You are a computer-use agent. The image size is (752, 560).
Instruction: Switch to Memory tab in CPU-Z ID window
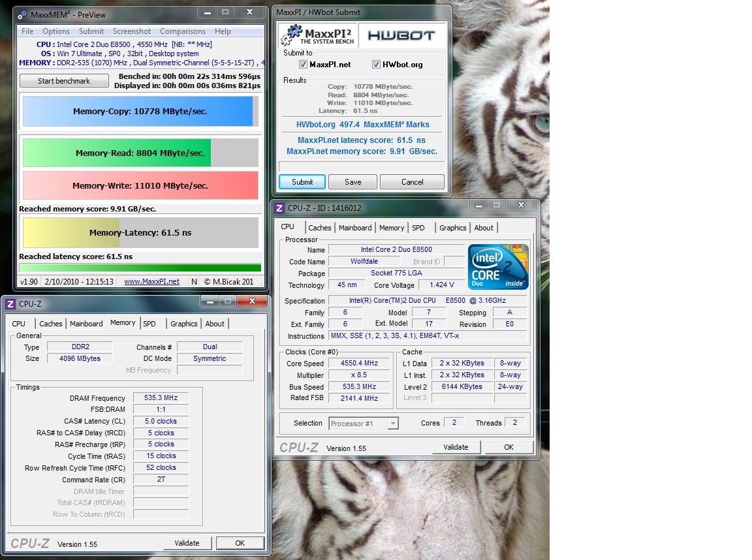[392, 228]
